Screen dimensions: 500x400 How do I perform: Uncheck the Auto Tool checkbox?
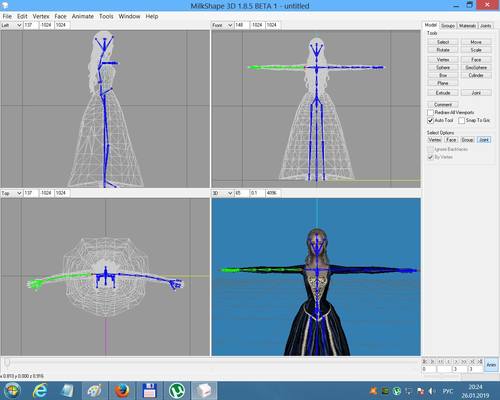tap(430, 120)
